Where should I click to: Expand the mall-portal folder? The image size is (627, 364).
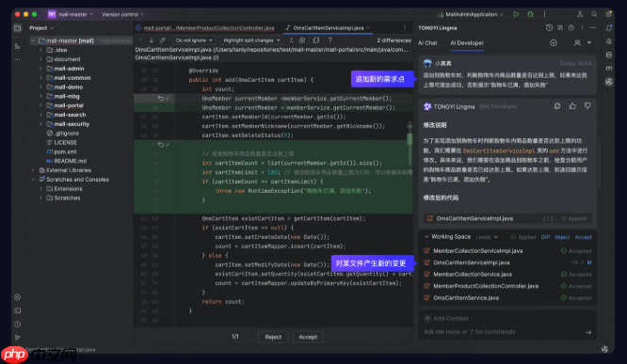click(40, 105)
